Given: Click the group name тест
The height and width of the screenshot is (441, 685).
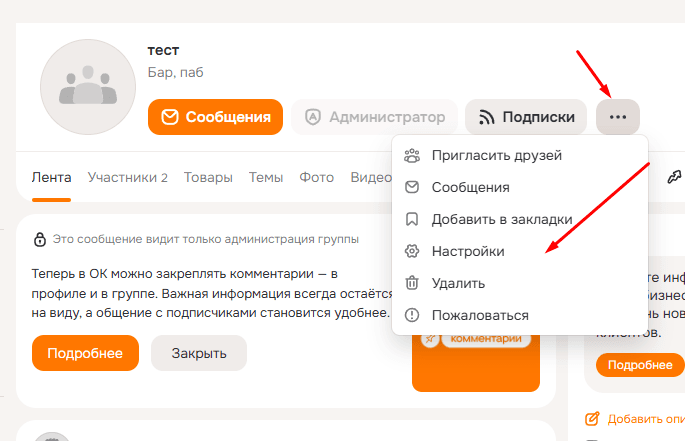Looking at the screenshot, I should tap(163, 50).
